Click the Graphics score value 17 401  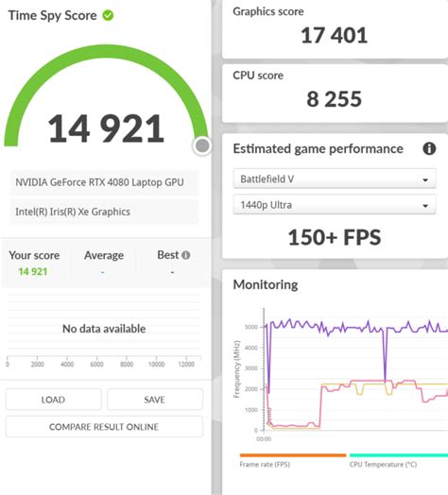(x=334, y=35)
